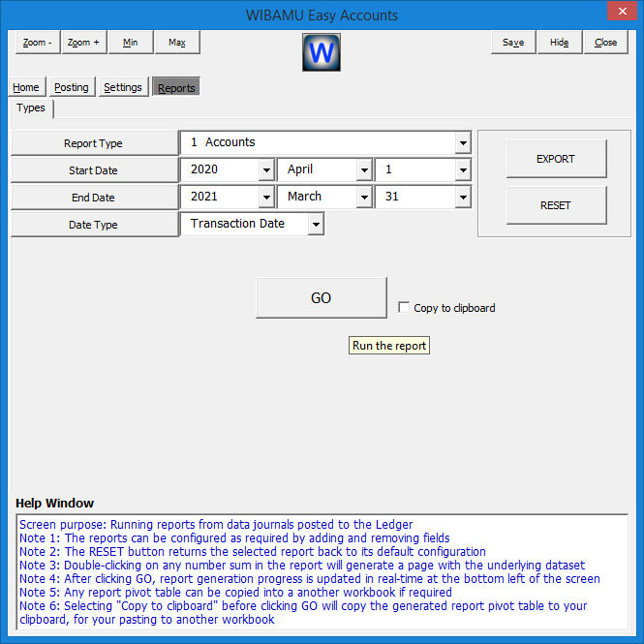Run the report with the GO button

tap(322, 297)
